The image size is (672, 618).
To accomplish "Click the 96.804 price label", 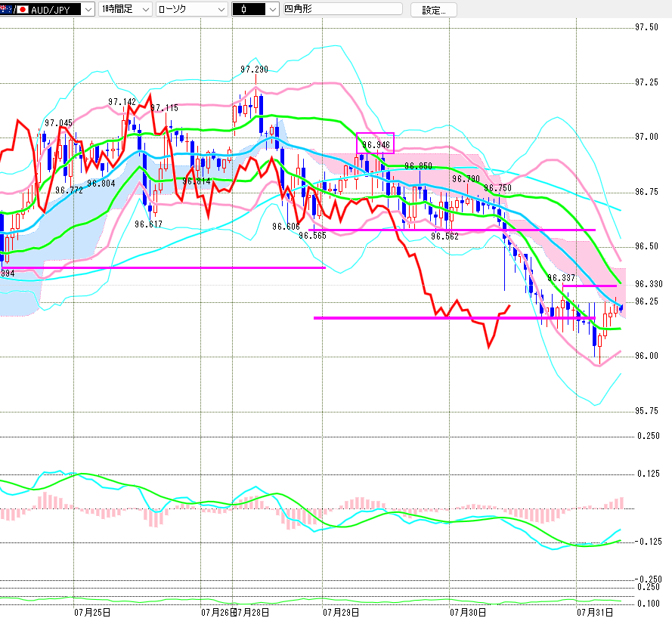I will click(101, 184).
